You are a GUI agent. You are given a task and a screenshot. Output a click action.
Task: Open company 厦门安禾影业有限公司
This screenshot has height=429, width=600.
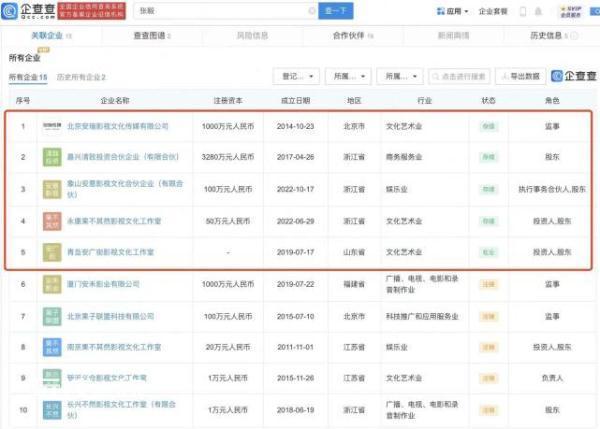tap(103, 284)
